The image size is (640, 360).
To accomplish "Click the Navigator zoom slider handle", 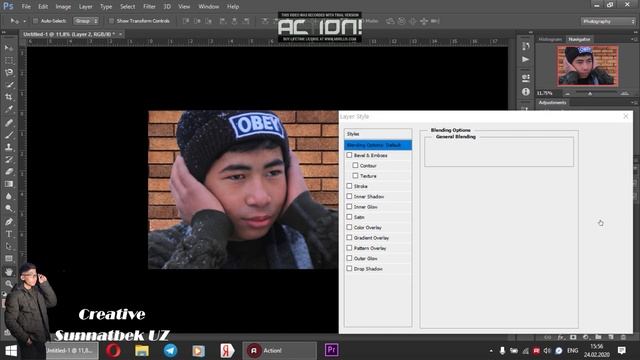I will [590, 94].
